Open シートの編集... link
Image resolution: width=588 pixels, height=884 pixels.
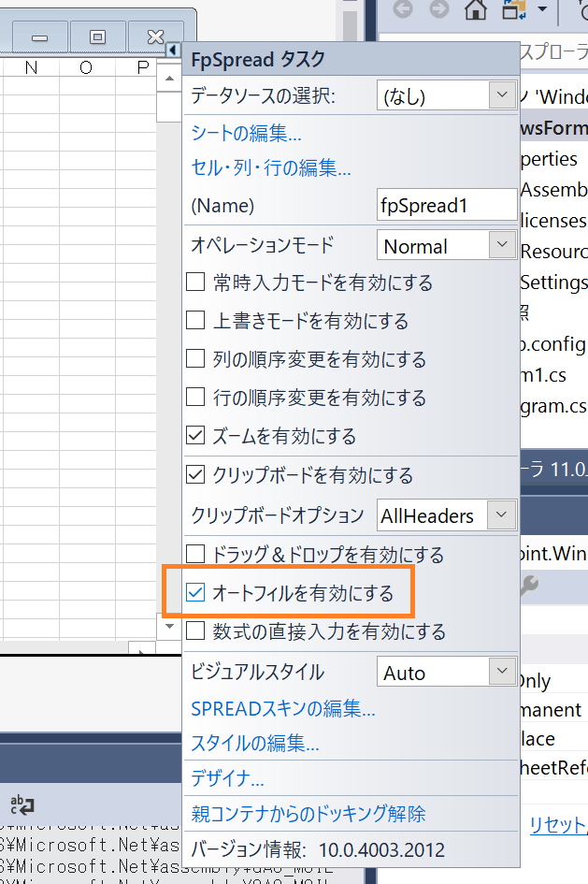point(246,133)
